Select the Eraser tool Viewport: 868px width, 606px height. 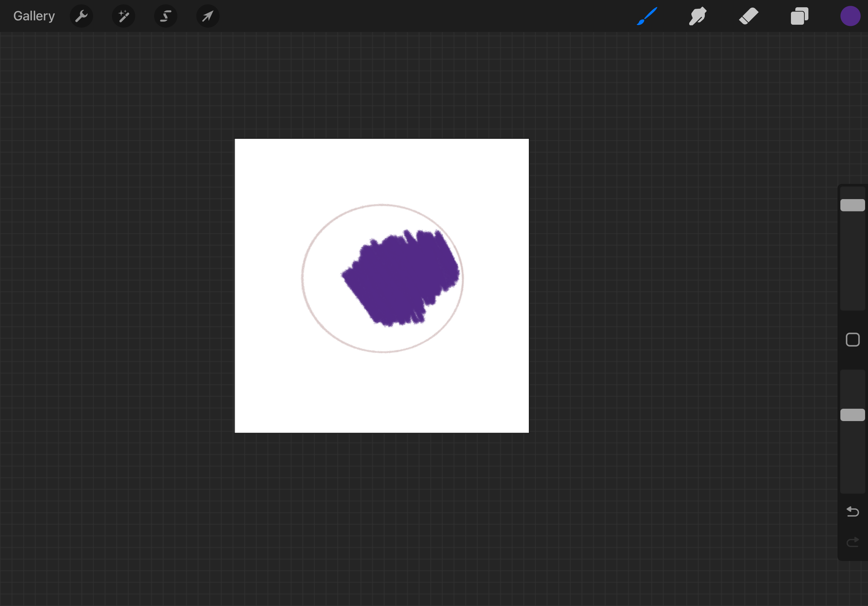click(748, 16)
